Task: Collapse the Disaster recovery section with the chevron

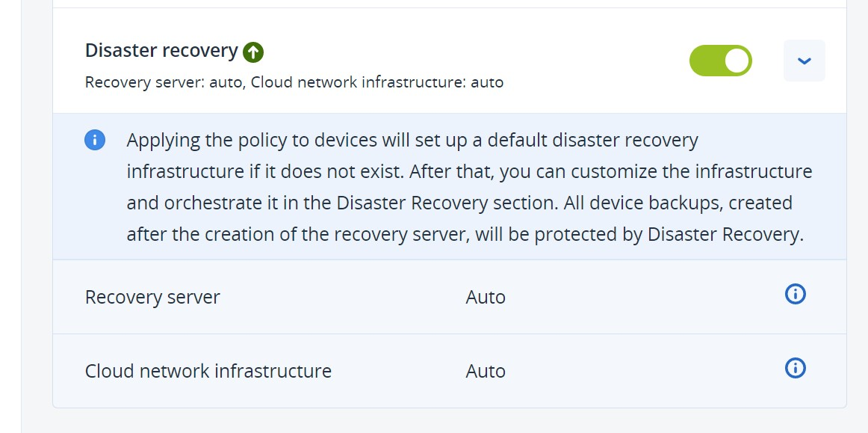Action: tap(805, 61)
